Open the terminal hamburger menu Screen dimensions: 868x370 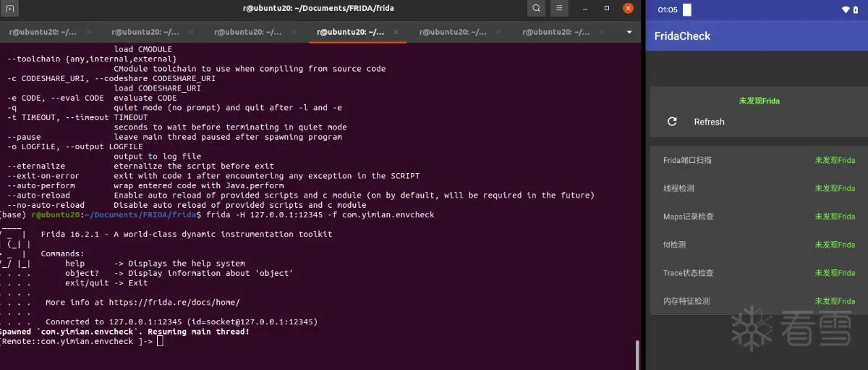coord(560,9)
